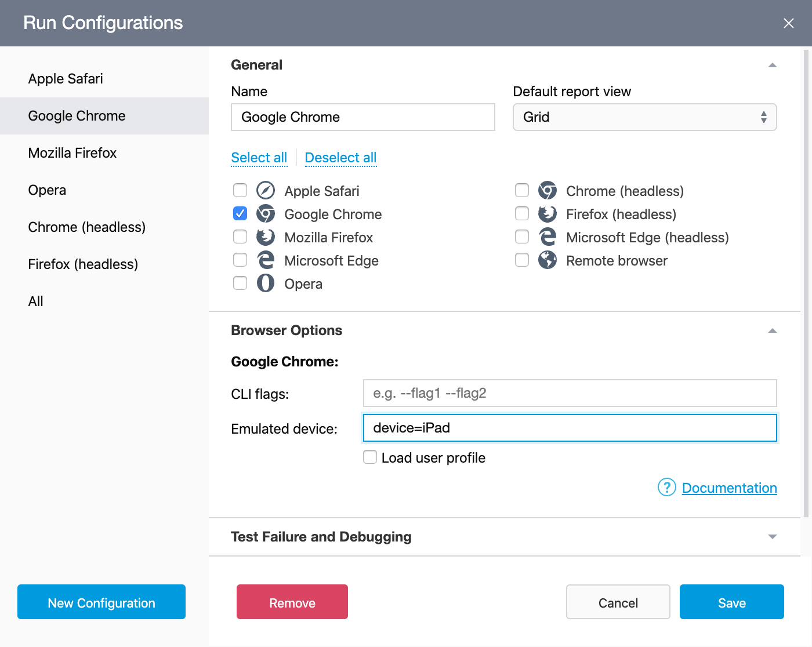Click the Opera browser icon
This screenshot has width=812, height=647.
266,283
